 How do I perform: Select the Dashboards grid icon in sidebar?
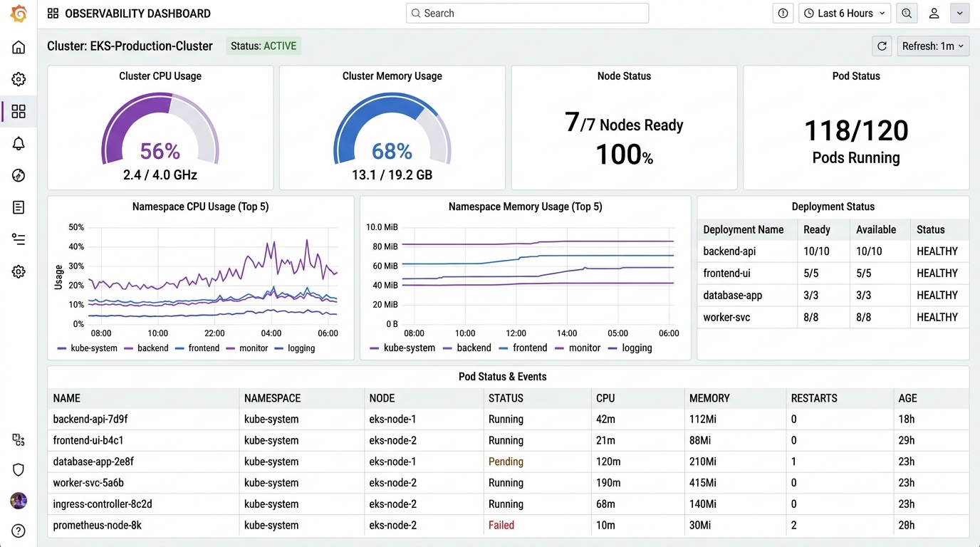[19, 111]
